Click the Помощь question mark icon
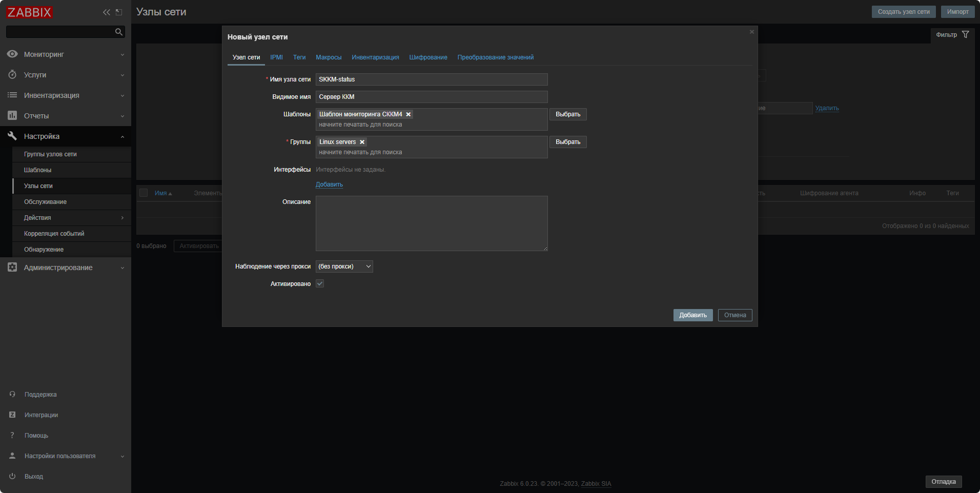980x493 pixels. pyautogui.click(x=12, y=435)
